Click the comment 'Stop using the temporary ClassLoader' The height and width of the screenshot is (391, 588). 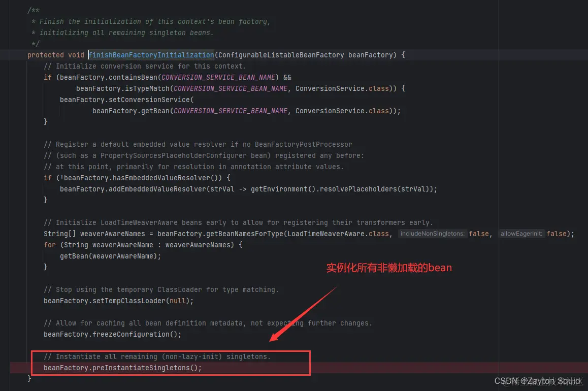tap(161, 290)
